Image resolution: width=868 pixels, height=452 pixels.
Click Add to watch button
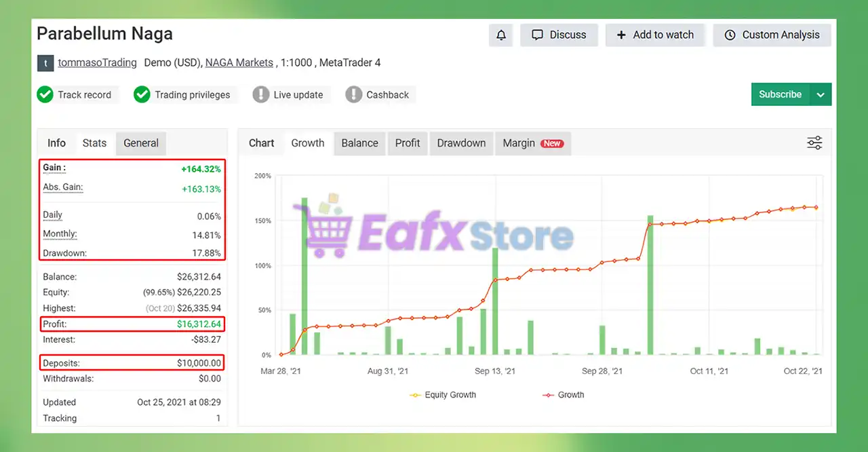point(655,35)
